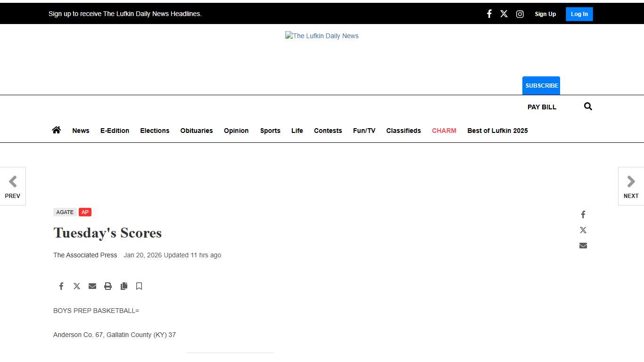Image resolution: width=644 pixels, height=362 pixels.
Task: Email article using envelope icon below byline
Action: click(x=92, y=286)
